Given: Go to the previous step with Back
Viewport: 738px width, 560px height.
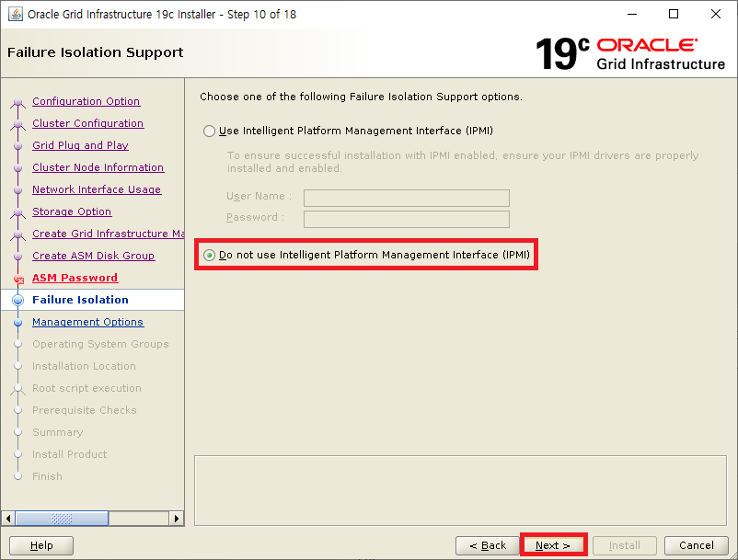Looking at the screenshot, I should coord(487,545).
